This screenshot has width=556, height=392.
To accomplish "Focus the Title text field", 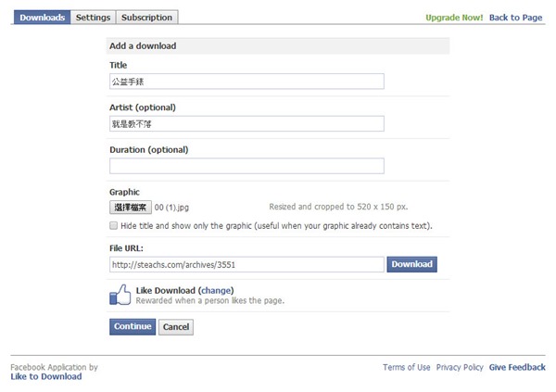I will (x=246, y=82).
